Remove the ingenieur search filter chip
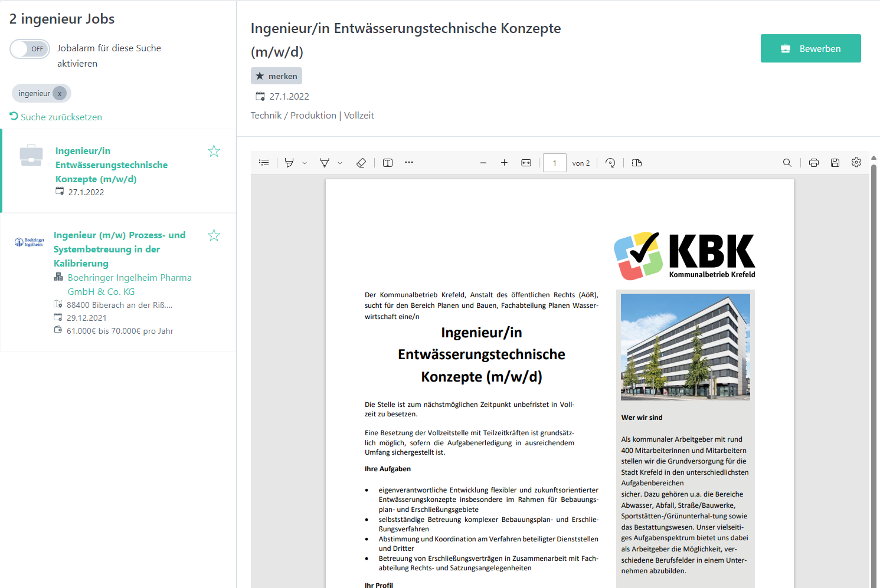This screenshot has width=880, height=588. [60, 94]
